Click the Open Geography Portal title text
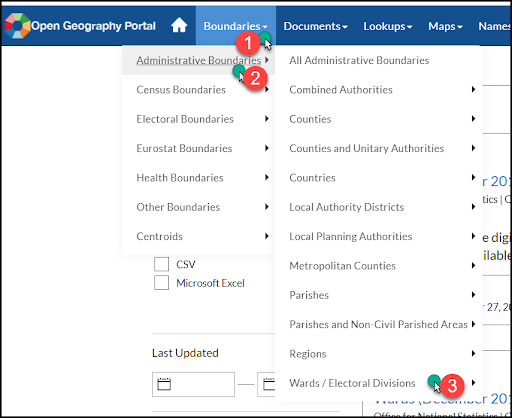 coord(93,26)
